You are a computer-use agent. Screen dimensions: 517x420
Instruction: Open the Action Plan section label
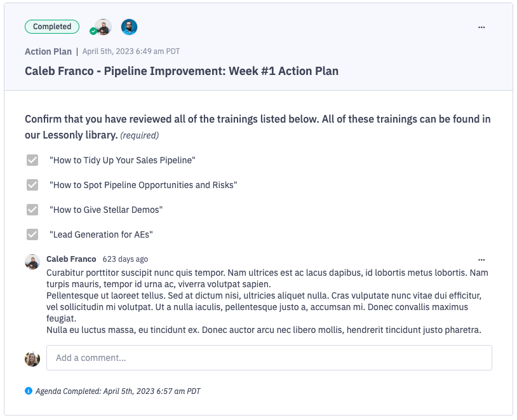click(x=48, y=51)
